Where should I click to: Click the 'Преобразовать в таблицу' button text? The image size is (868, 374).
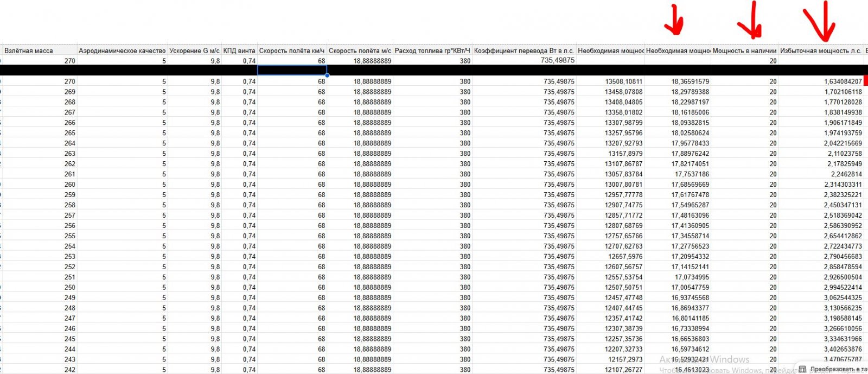point(838,369)
